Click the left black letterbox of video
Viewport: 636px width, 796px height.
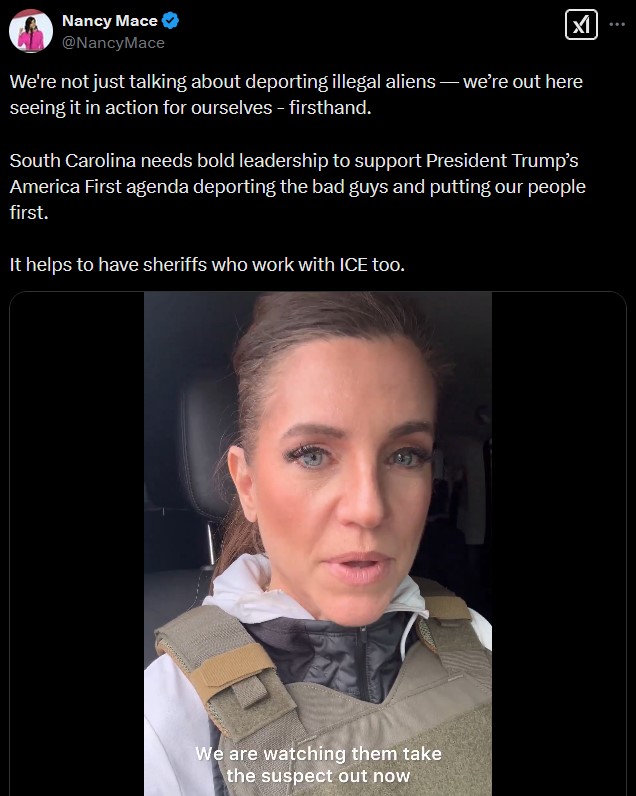[x=77, y=543]
